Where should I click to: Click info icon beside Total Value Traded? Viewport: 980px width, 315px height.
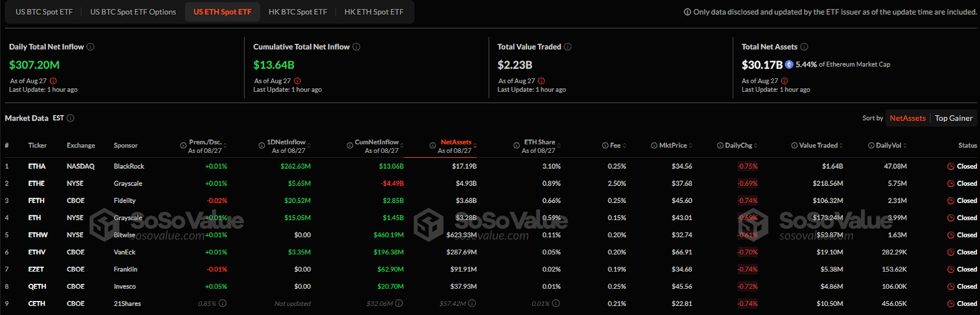[x=568, y=47]
